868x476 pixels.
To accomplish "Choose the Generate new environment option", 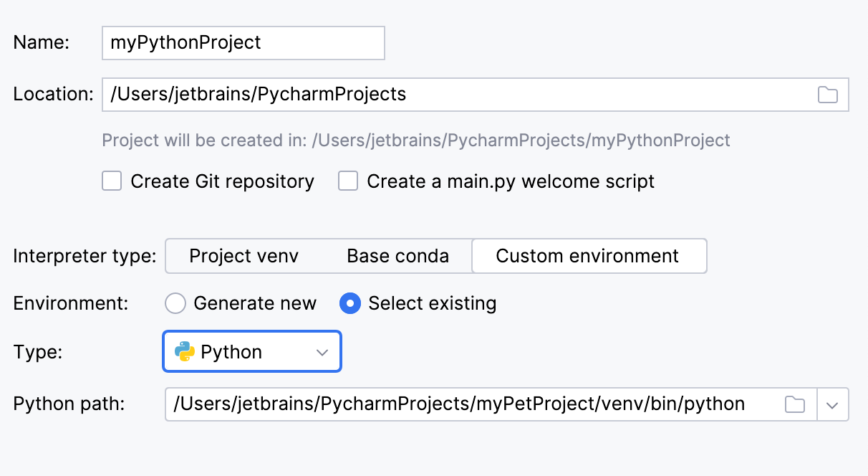I will 175,304.
